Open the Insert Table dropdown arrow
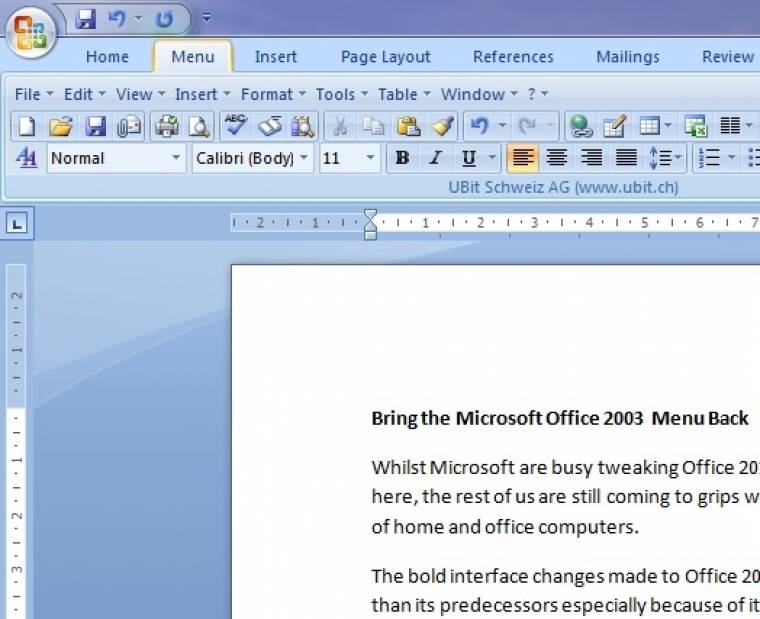 click(x=668, y=126)
